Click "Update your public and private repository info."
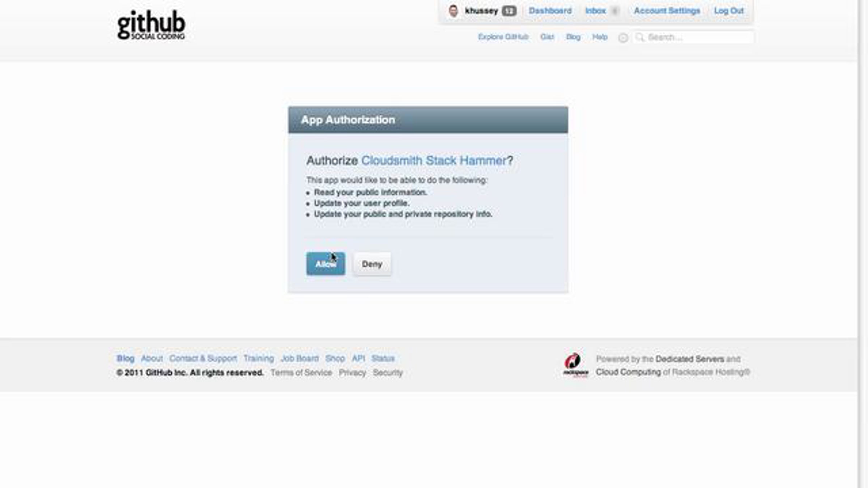 pyautogui.click(x=403, y=214)
